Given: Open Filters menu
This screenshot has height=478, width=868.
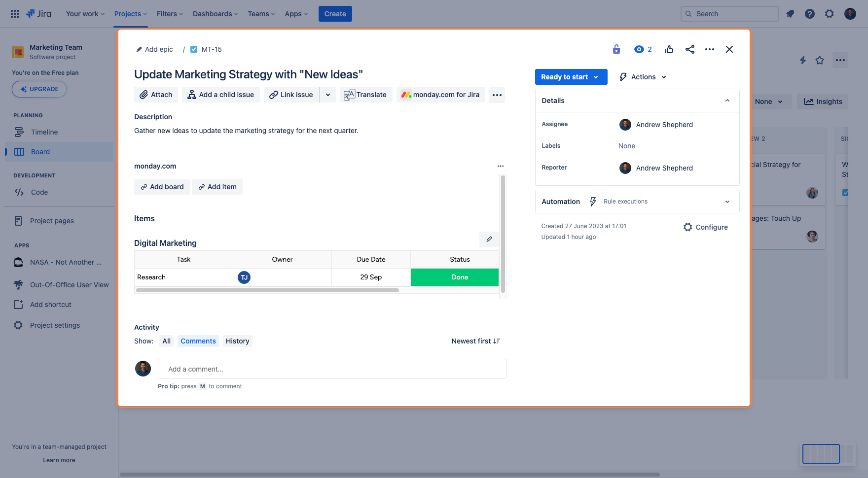Looking at the screenshot, I should click(x=170, y=14).
